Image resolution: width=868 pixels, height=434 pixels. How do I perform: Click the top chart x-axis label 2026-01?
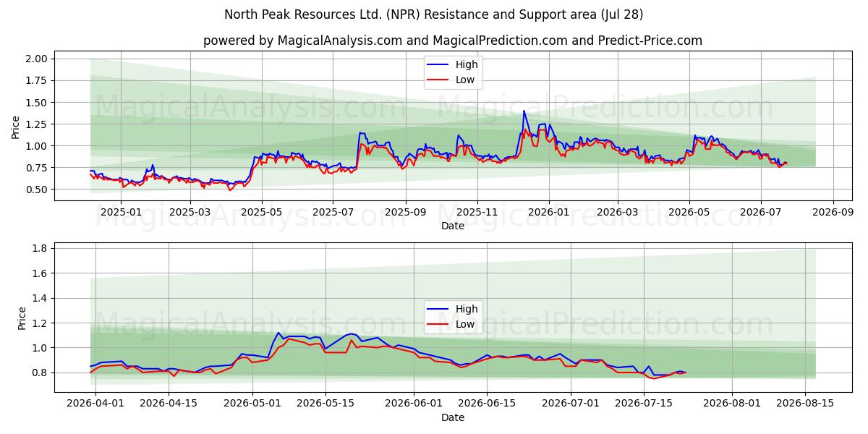click(x=549, y=212)
